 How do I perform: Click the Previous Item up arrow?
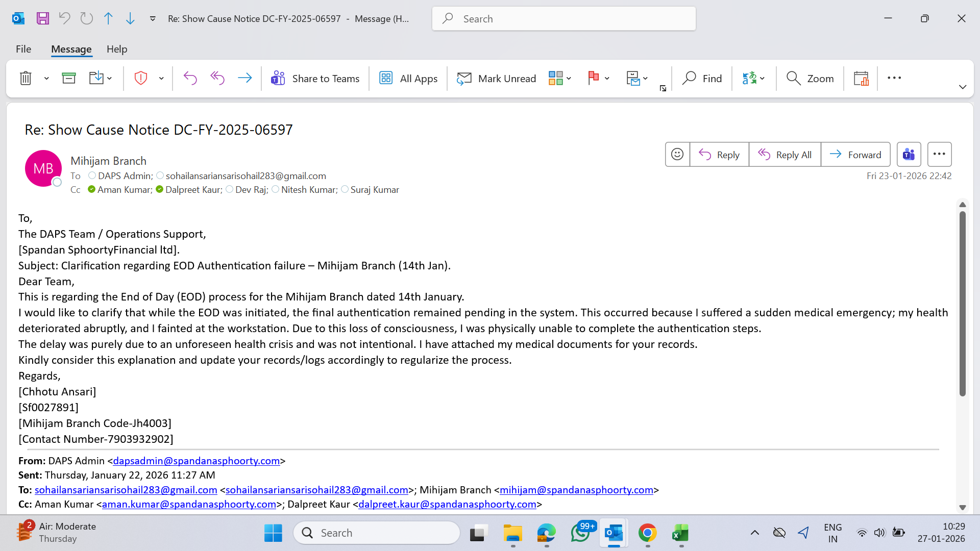[108, 18]
